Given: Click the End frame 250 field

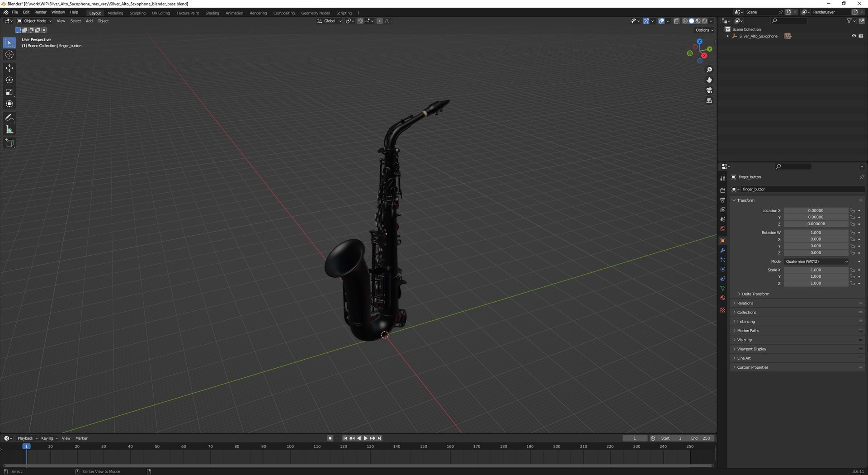Looking at the screenshot, I should click(700, 438).
